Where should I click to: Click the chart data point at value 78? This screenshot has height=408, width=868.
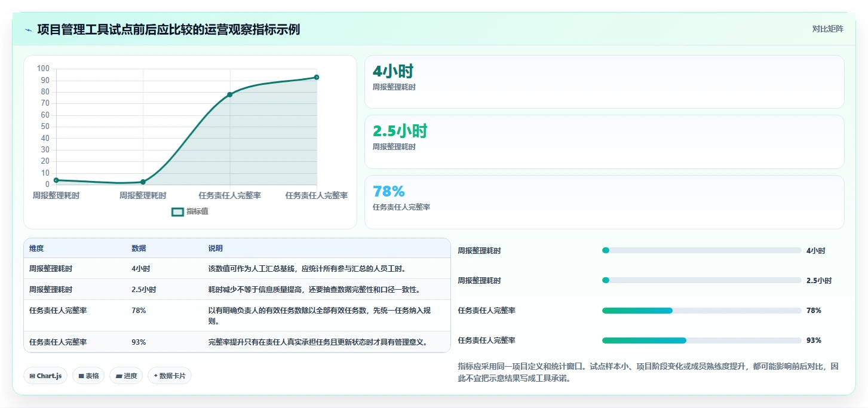click(229, 94)
